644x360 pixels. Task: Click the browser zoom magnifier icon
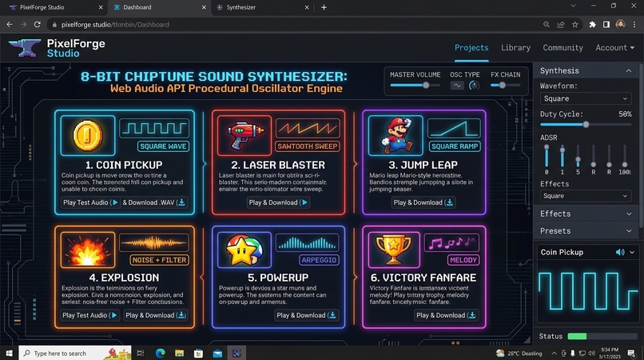(547, 25)
